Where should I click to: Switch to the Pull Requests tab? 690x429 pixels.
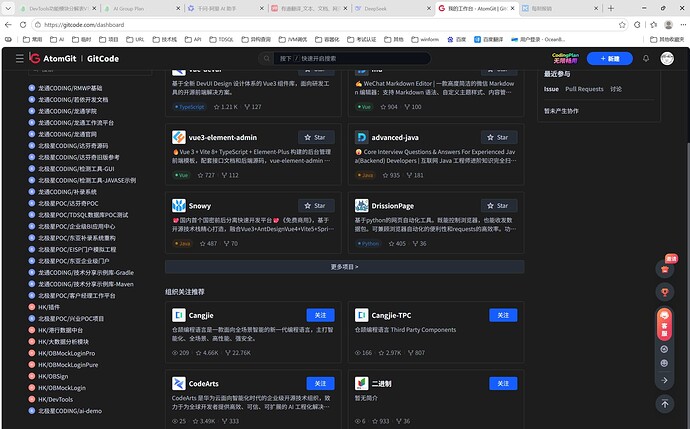point(584,89)
